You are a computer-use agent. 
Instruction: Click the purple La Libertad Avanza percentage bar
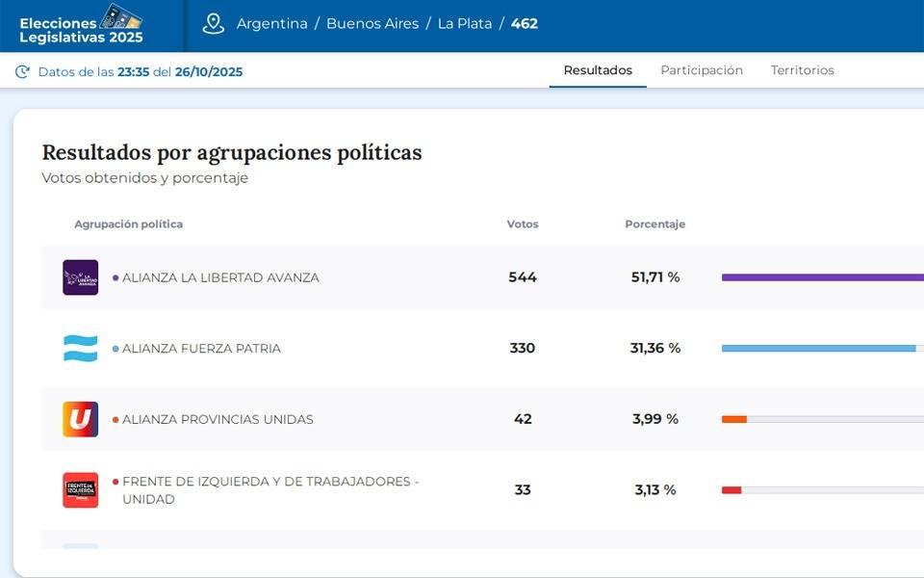click(822, 277)
